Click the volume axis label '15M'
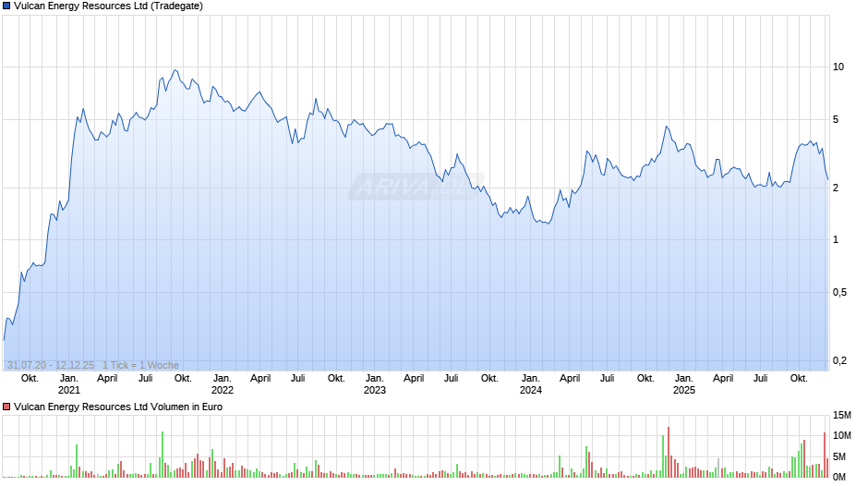 tap(841, 415)
